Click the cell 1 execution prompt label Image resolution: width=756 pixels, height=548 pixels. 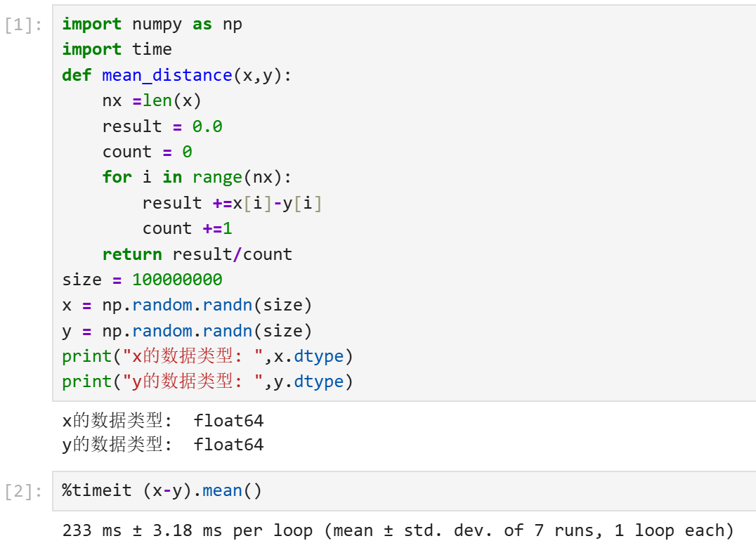coord(24,25)
